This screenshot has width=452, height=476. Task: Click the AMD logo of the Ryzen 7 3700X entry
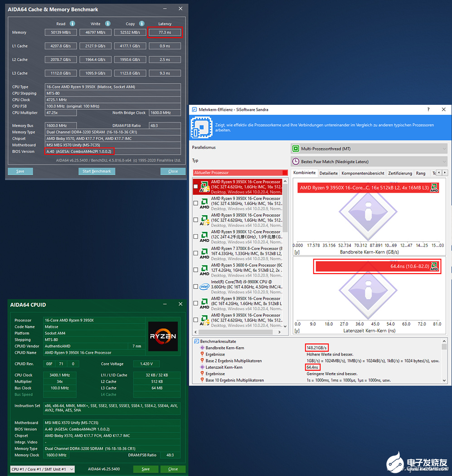click(204, 254)
